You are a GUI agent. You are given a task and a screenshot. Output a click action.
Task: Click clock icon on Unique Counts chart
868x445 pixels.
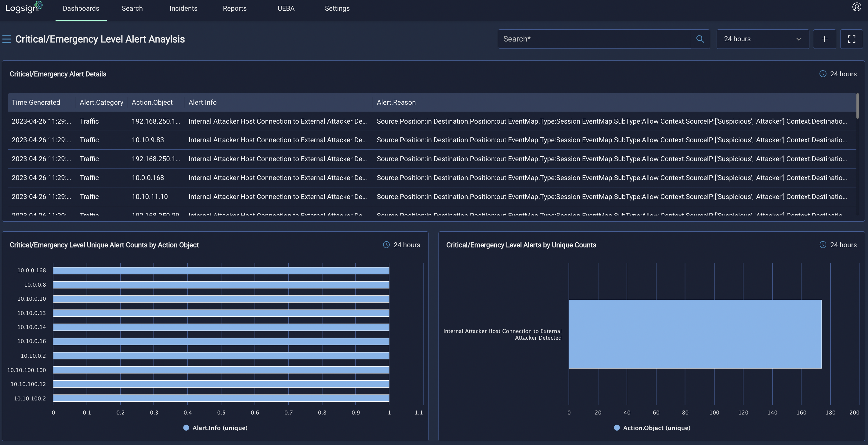point(823,245)
